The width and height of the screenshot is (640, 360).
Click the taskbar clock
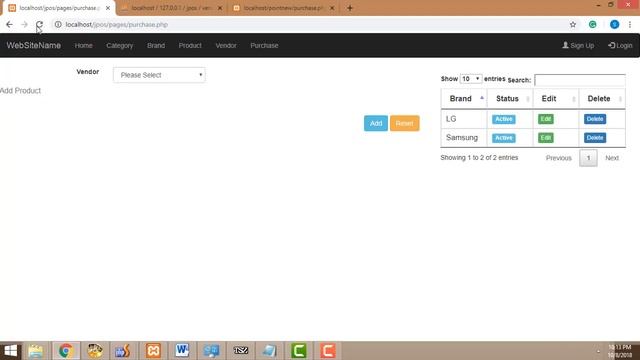coord(620,351)
